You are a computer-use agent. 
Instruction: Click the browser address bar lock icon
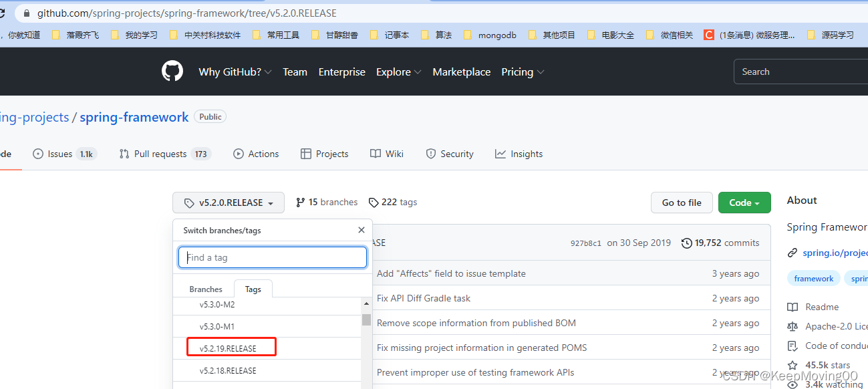[27, 13]
